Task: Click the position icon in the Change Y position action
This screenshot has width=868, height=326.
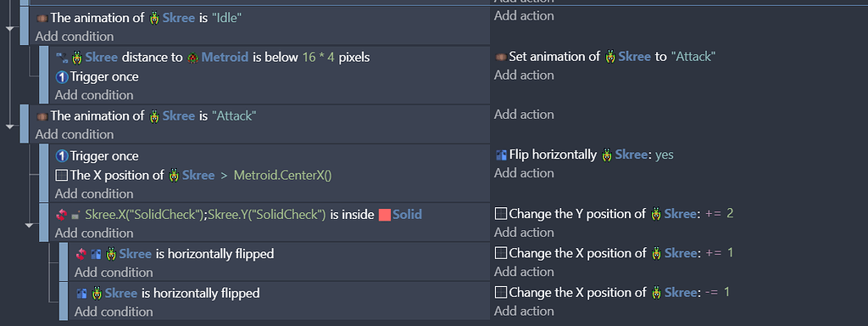Action: click(x=501, y=214)
